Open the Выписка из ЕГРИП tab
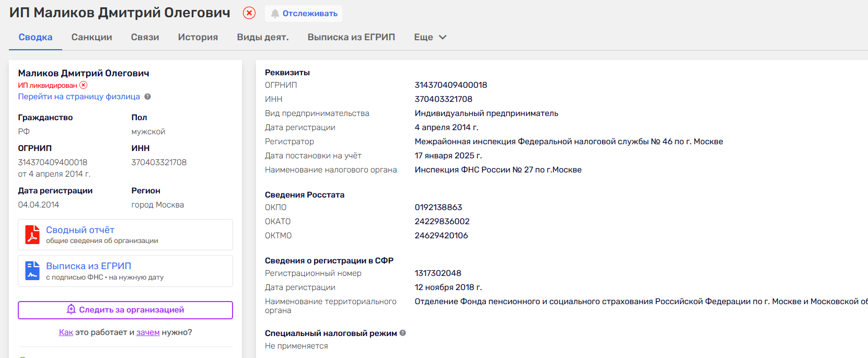The image size is (868, 358). [351, 37]
